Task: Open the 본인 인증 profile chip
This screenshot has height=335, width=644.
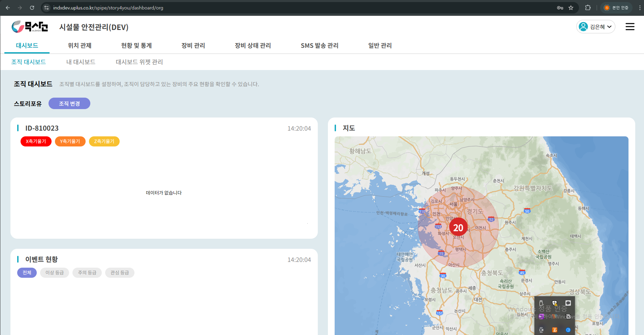Action: 616,8
